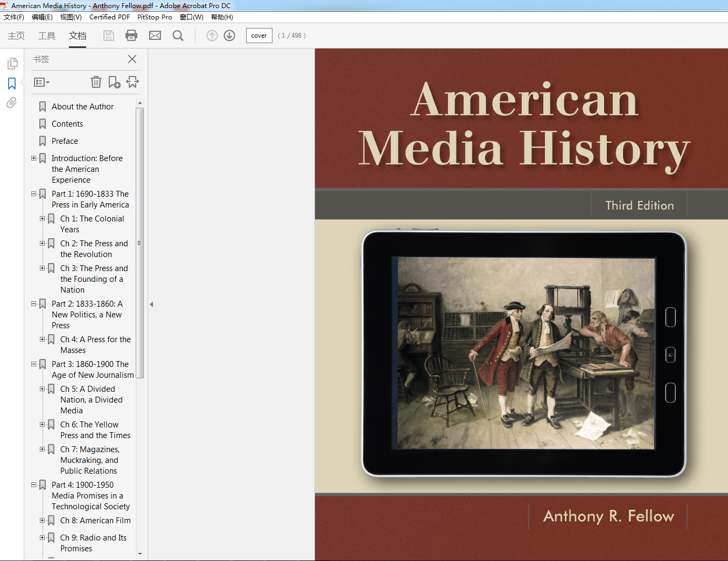Go to the Preface bookmark
Viewport: 728px width, 561px height.
65,141
